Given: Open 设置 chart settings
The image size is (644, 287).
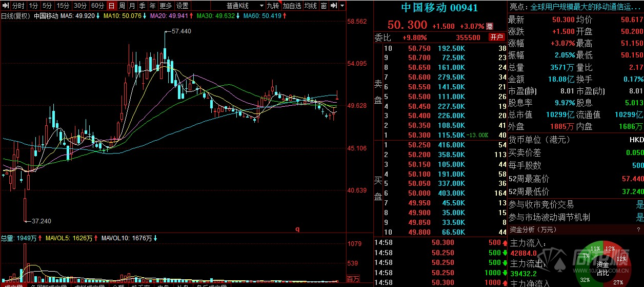Looking at the screenshot, I should (x=182, y=6).
